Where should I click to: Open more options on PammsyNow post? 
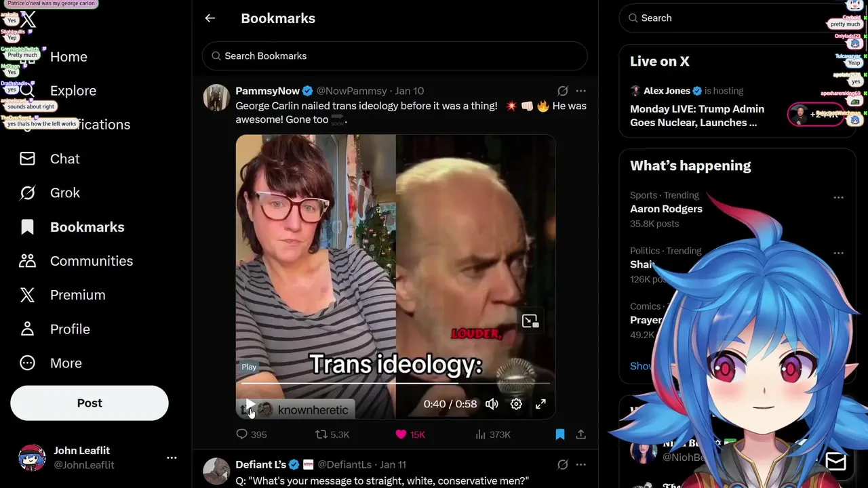[x=581, y=91]
